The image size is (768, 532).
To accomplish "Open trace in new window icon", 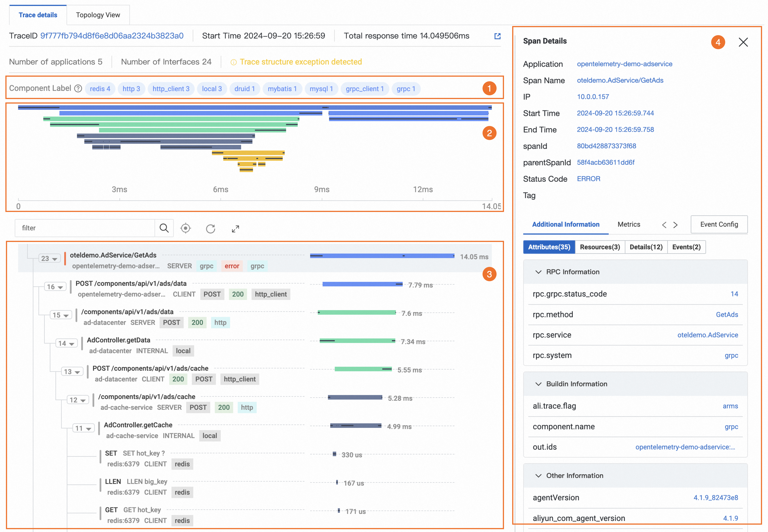I will point(497,36).
